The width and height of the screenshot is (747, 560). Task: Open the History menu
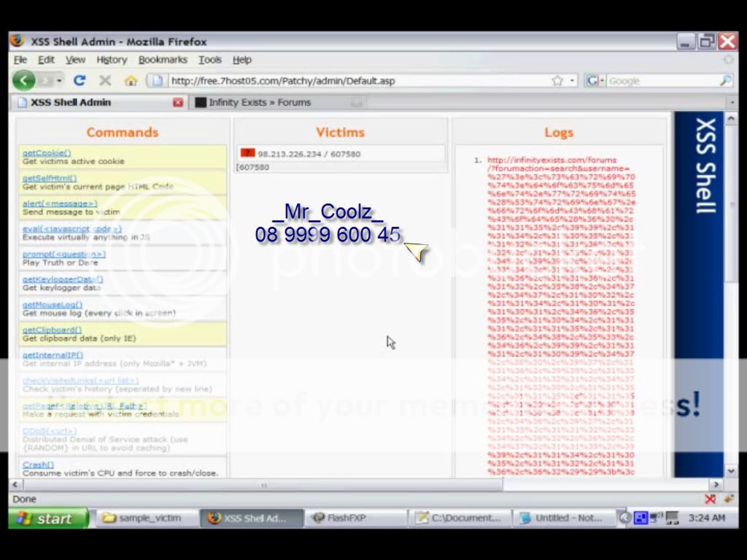112,60
